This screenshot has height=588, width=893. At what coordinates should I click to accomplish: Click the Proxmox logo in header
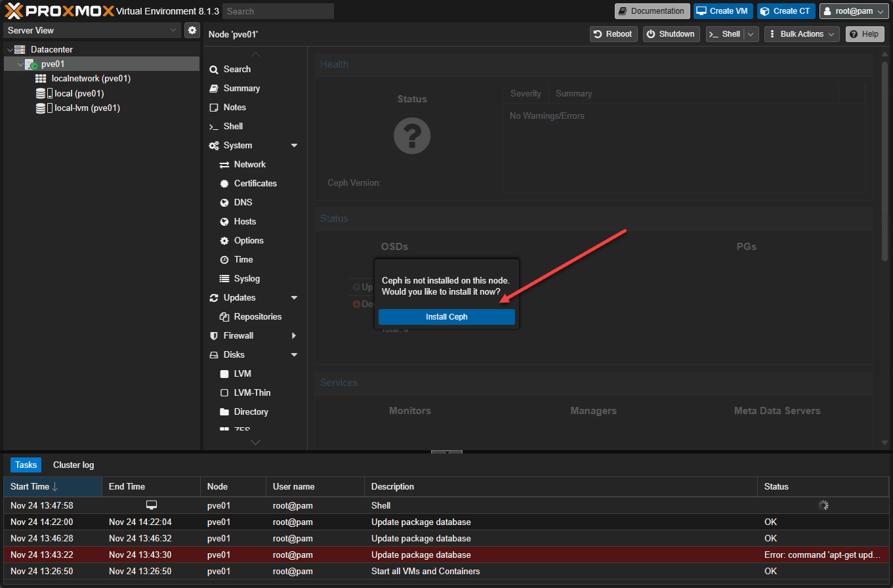tap(58, 11)
